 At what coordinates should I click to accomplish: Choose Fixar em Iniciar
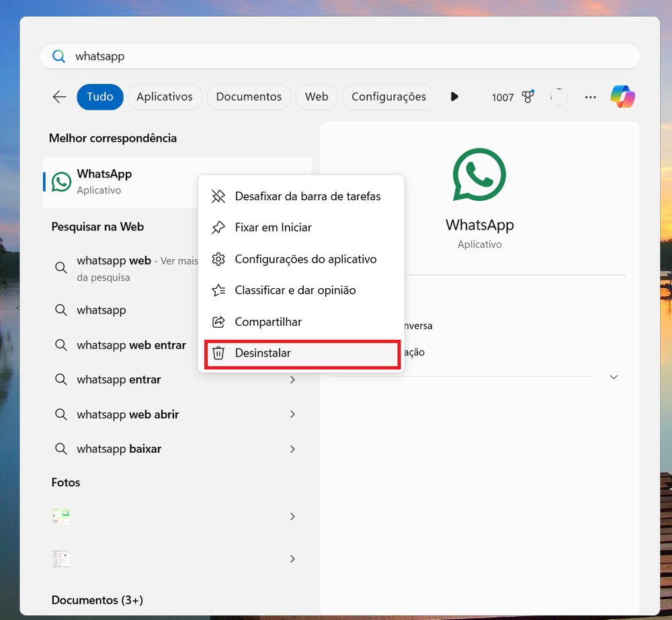(301, 228)
